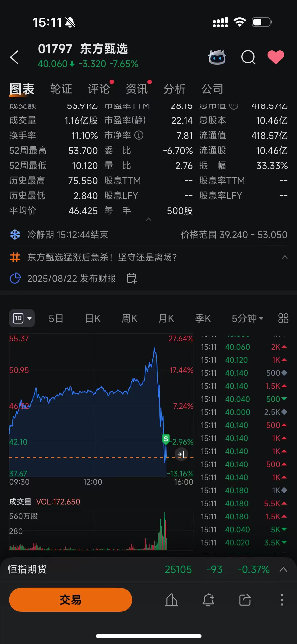This screenshot has height=644, width=297.
Task: Tap the 成交量 volume indicator label
Action: pos(20,502)
